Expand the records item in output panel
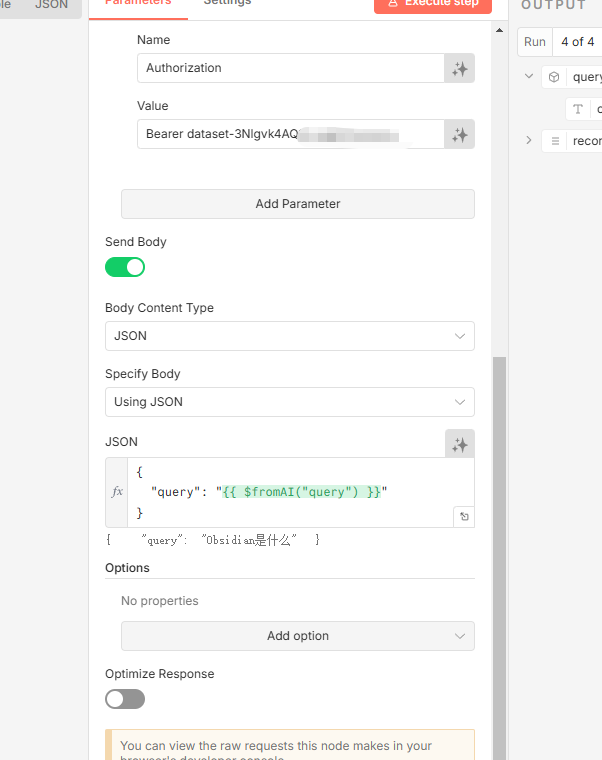Screen dimensions: 602x760 tap(529, 141)
